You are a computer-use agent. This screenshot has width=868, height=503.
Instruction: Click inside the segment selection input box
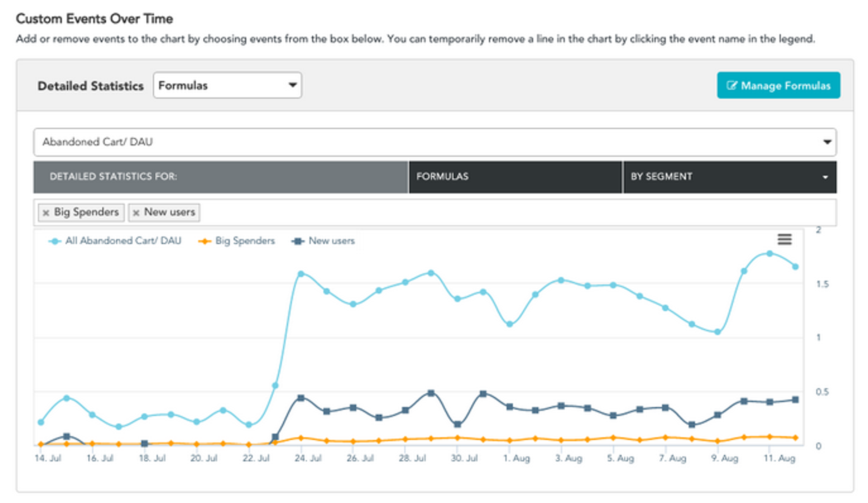tap(517, 213)
